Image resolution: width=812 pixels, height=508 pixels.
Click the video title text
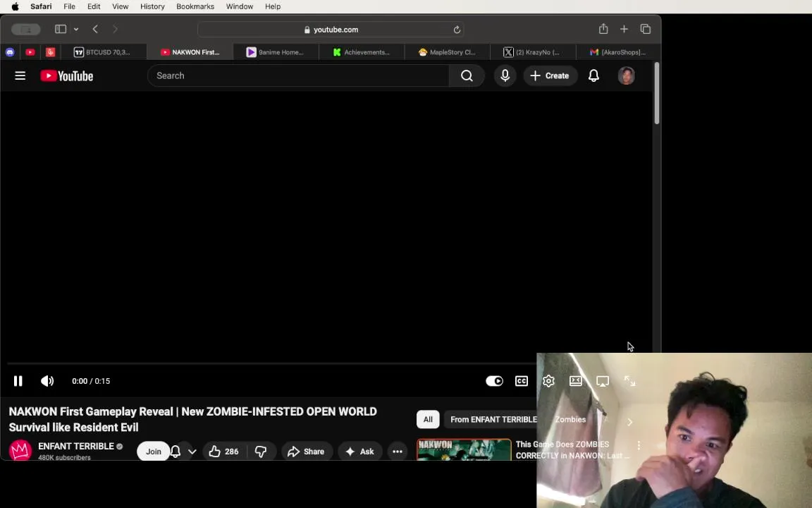click(x=192, y=419)
